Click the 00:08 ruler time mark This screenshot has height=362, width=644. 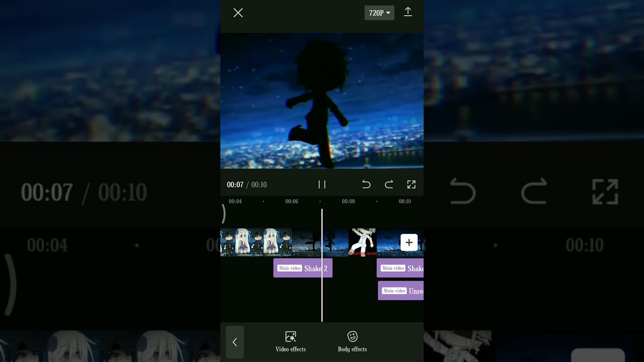click(348, 201)
